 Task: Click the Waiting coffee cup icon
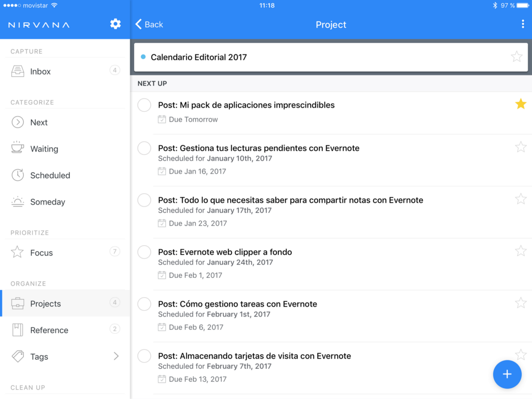coord(18,148)
